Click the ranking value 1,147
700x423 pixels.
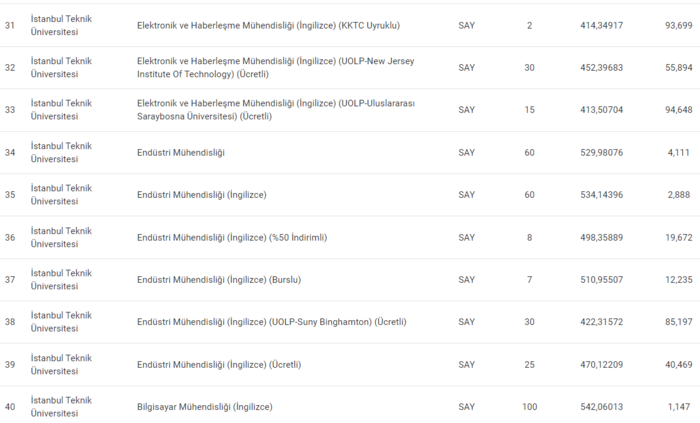[679, 407]
